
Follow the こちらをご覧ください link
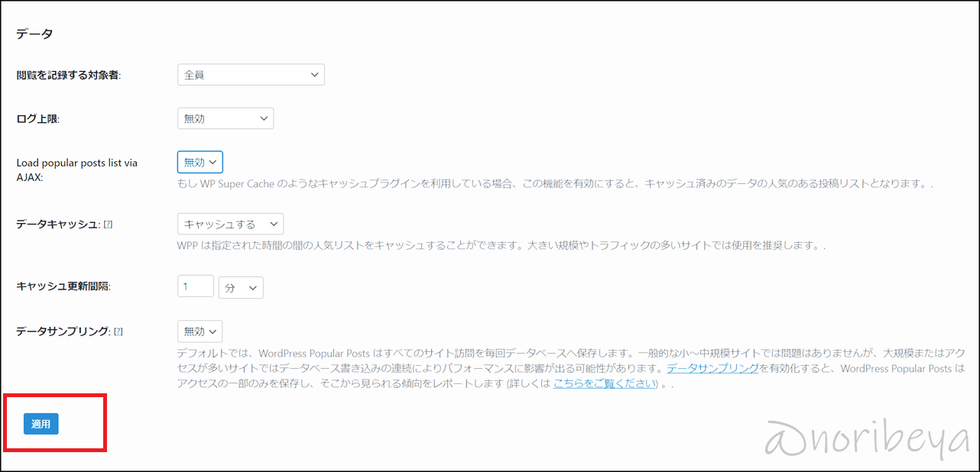pos(604,383)
